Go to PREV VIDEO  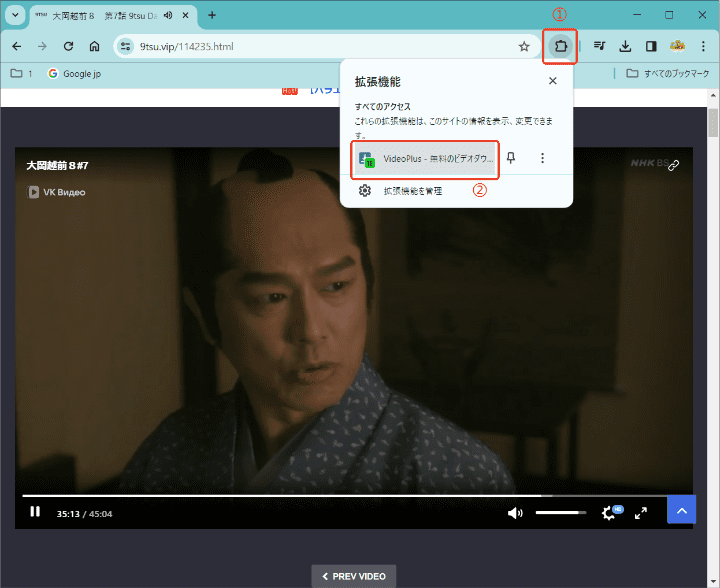(354, 576)
